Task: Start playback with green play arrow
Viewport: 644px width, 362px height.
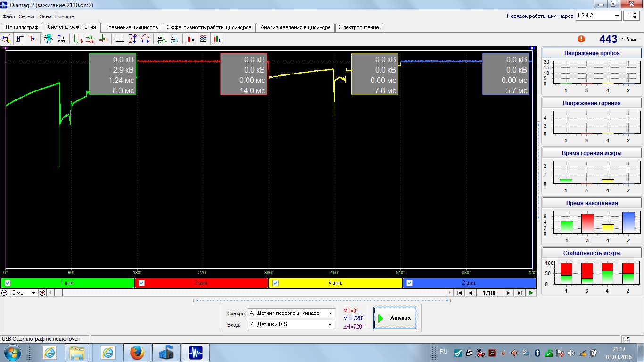Action: 531,293
